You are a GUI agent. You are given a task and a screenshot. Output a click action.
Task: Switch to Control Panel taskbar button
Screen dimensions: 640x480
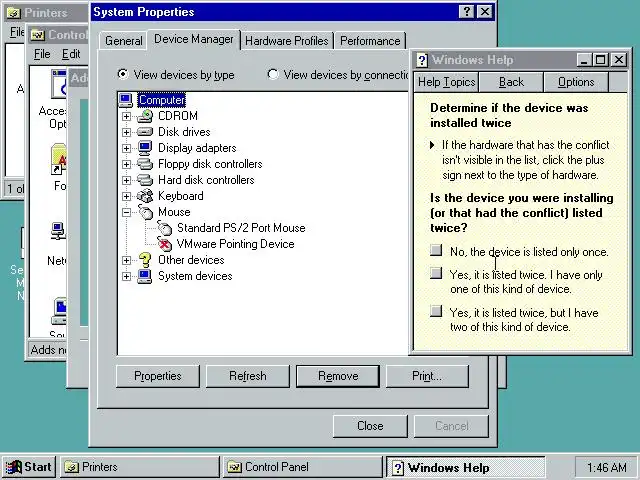(x=303, y=467)
